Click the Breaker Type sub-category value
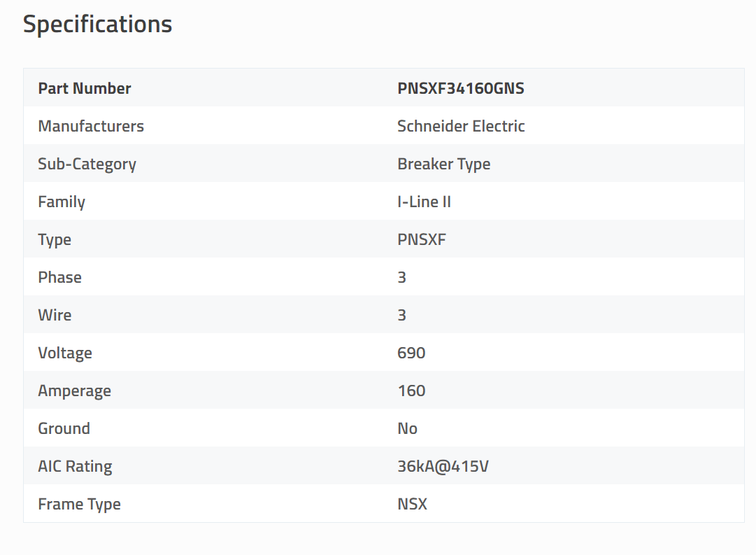 443,164
